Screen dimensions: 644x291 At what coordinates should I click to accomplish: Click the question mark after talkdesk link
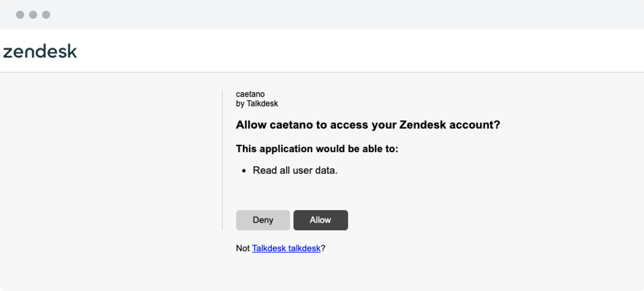pos(323,248)
